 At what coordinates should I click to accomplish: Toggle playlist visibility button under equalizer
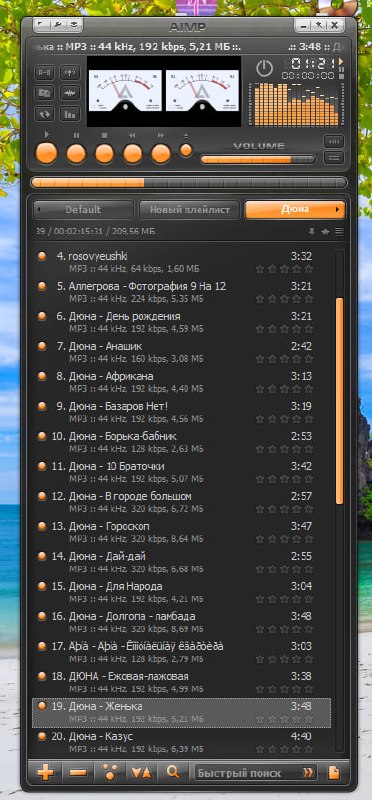(x=334, y=158)
